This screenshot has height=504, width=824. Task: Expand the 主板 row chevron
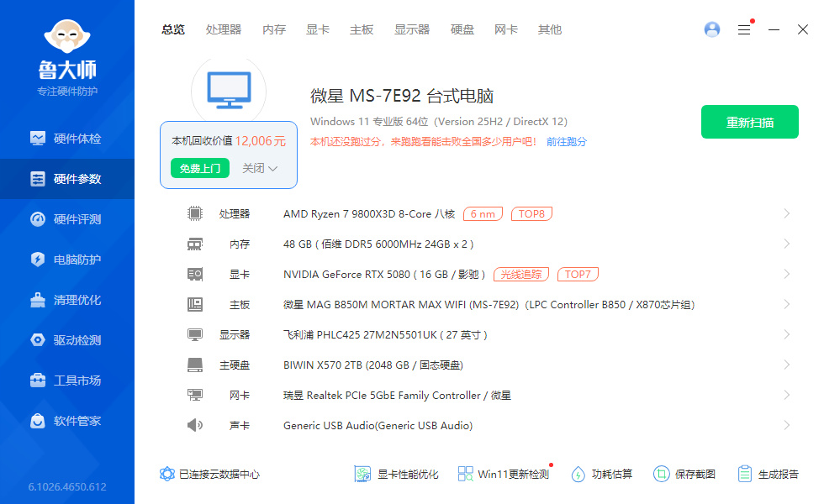click(787, 304)
